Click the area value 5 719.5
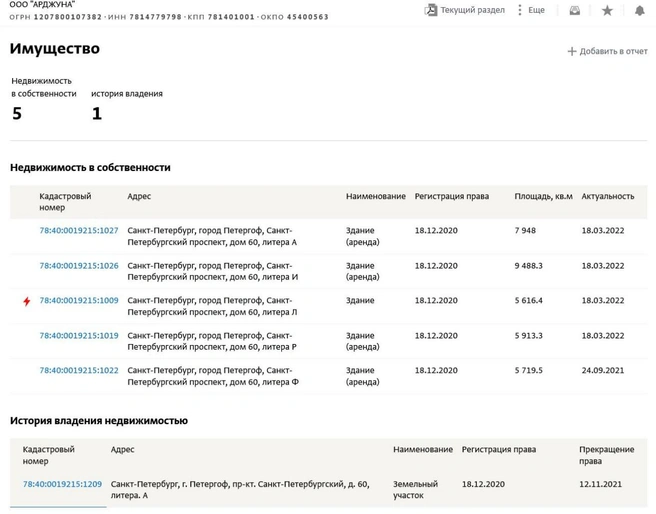This screenshot has height=514, width=656. [528, 370]
